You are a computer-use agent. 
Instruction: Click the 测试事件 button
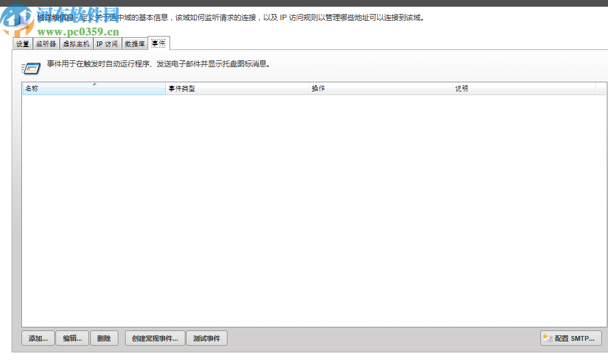click(207, 338)
